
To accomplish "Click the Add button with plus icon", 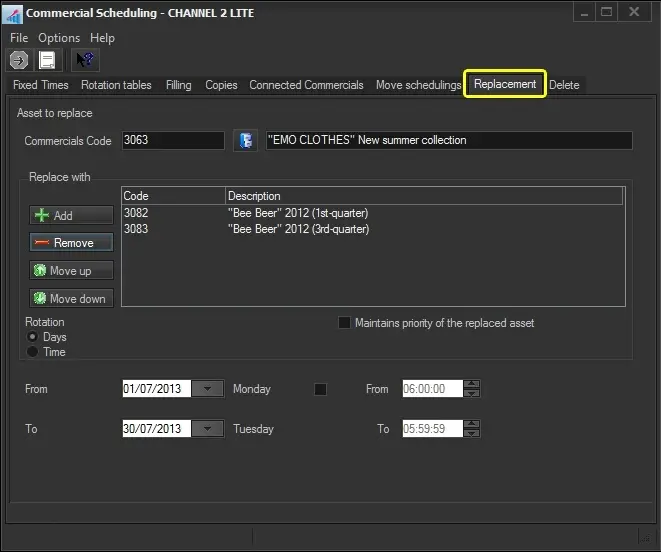I will tap(71, 215).
